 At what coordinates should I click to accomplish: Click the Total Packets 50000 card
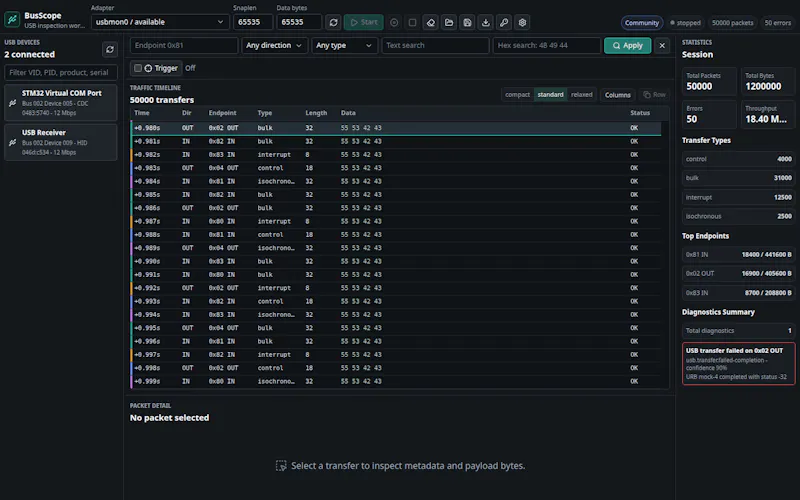pos(709,82)
